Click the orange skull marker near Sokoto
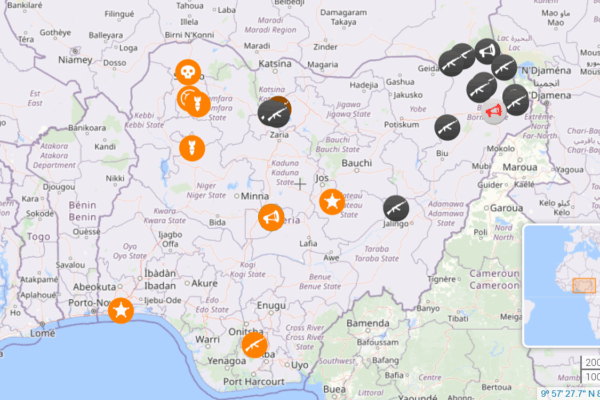This screenshot has width=600, height=400. 188,72
